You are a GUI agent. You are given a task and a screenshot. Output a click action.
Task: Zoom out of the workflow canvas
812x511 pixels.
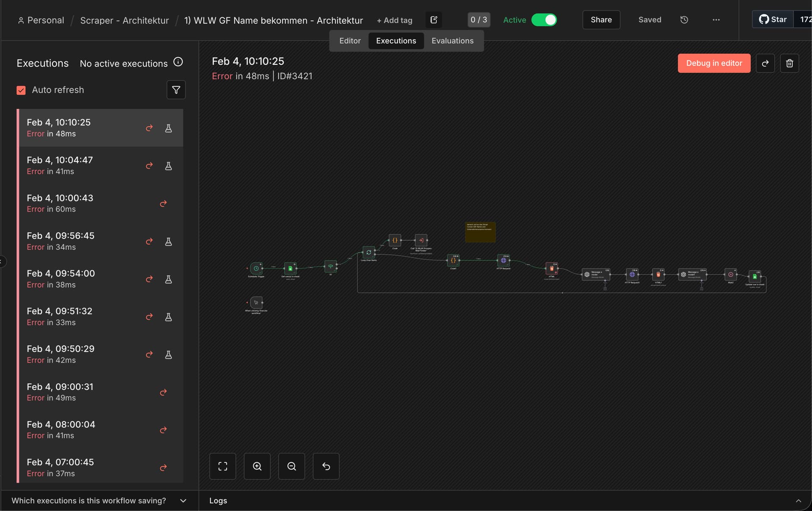click(291, 466)
